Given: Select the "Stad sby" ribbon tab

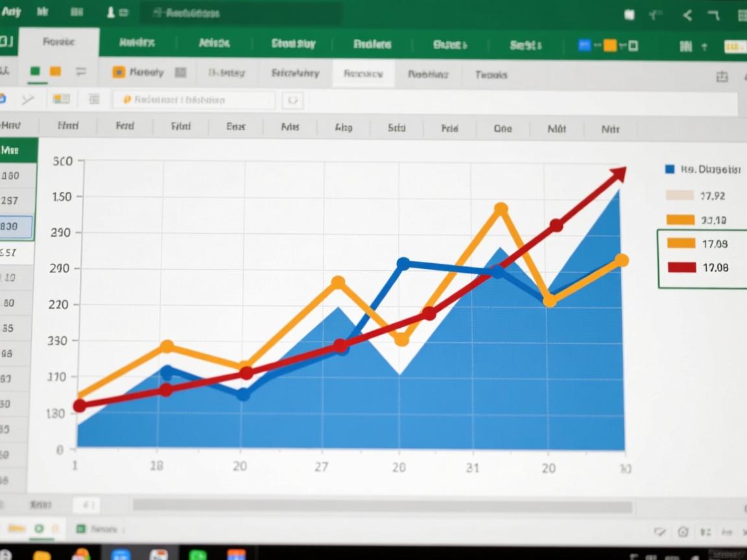Looking at the screenshot, I should [x=293, y=44].
